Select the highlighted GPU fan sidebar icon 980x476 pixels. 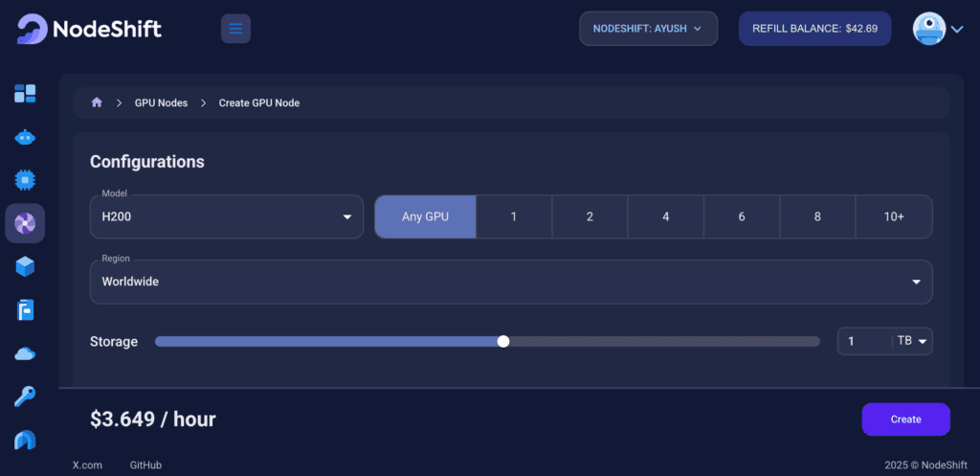click(x=25, y=223)
